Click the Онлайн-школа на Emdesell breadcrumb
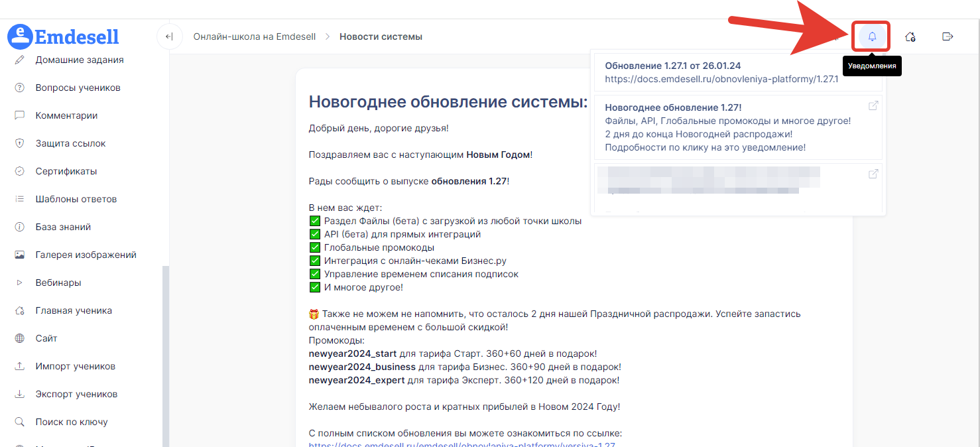This screenshot has height=447, width=980. pyautogui.click(x=254, y=36)
